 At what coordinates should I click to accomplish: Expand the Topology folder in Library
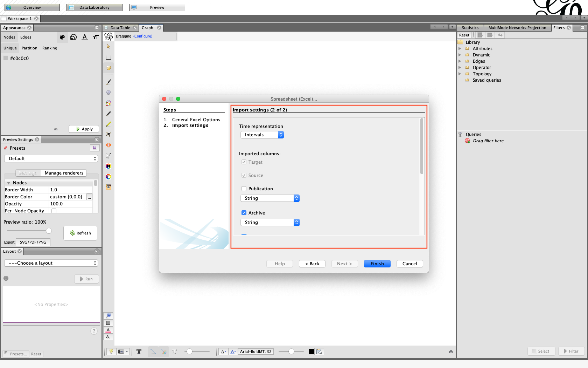pos(460,74)
